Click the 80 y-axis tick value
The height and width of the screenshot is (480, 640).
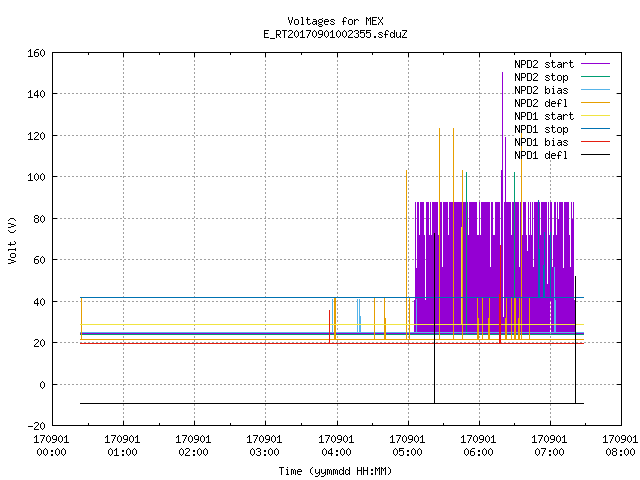39,219
